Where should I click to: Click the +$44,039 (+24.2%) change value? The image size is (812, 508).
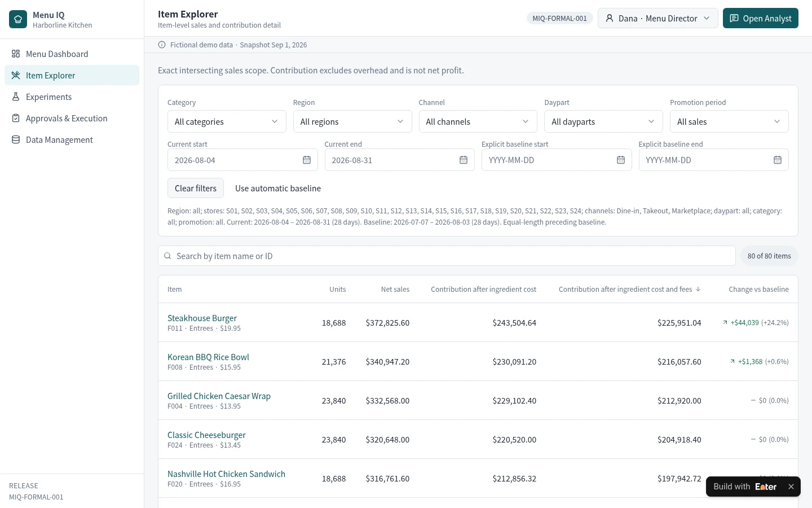pos(756,323)
